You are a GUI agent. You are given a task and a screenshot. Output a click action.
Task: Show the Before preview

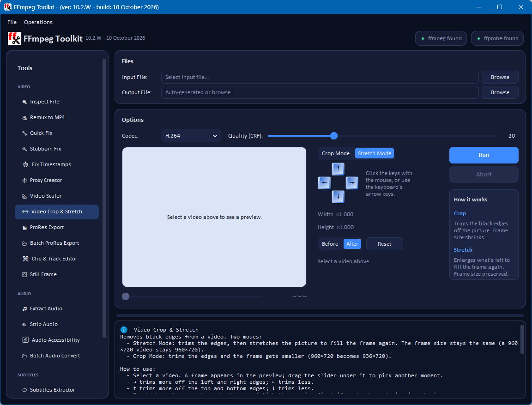pos(330,244)
